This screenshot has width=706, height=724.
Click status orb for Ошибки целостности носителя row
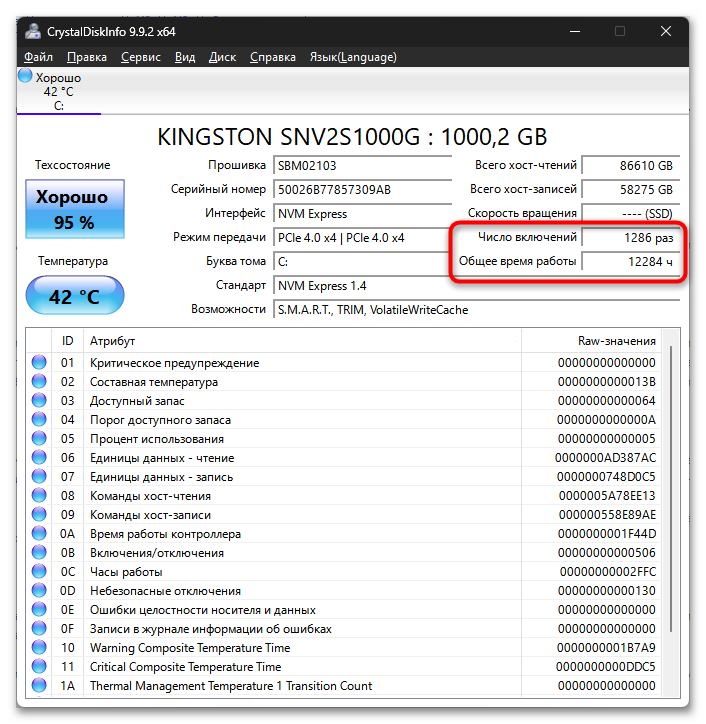[x=39, y=609]
